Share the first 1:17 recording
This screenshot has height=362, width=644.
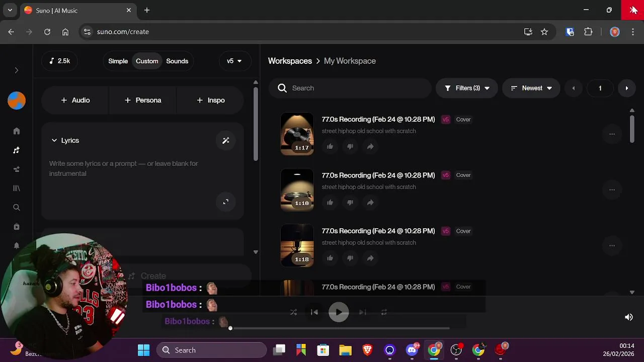pyautogui.click(x=370, y=146)
